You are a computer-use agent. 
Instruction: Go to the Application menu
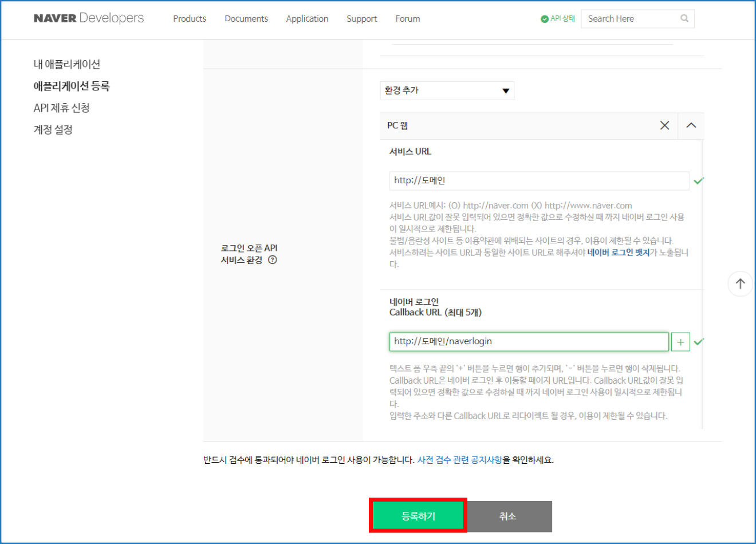tap(307, 19)
